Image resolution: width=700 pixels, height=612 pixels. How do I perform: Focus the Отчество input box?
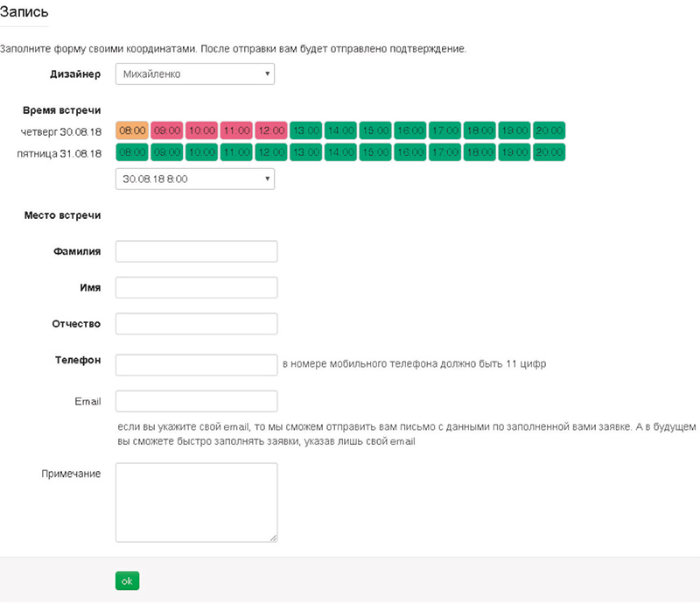pyautogui.click(x=196, y=324)
